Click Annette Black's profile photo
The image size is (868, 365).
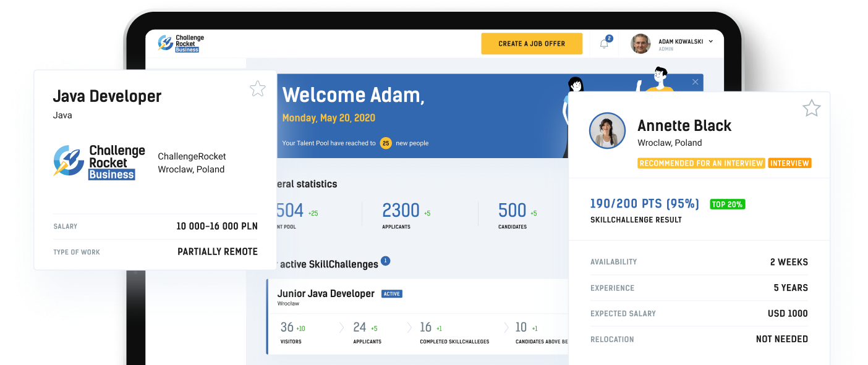[x=607, y=131]
